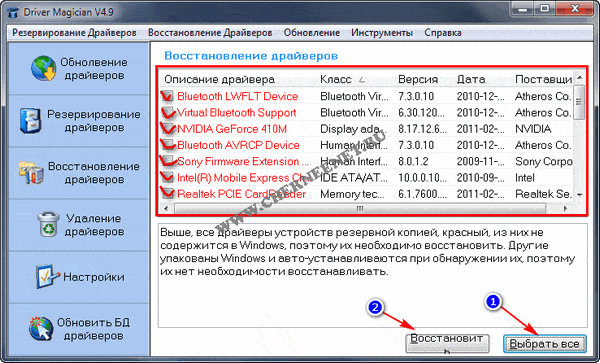Click the vertical scrollbar down arrow

coord(579,195)
